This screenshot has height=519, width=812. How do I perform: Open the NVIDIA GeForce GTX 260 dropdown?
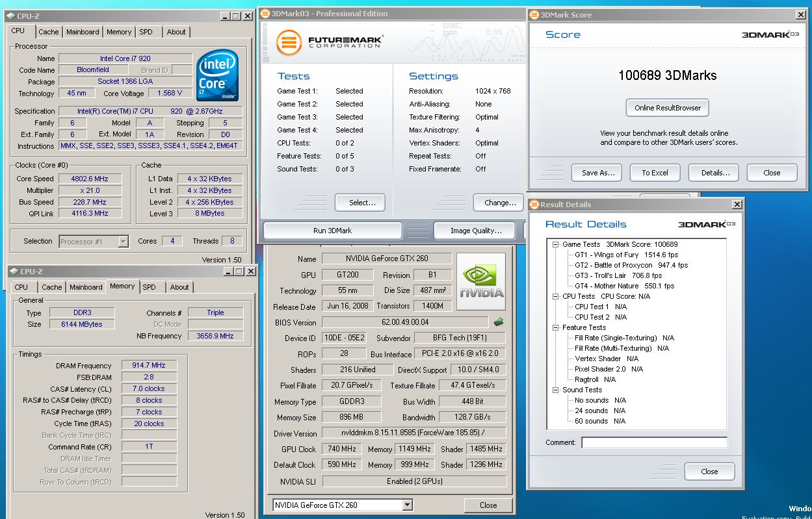pos(407,505)
